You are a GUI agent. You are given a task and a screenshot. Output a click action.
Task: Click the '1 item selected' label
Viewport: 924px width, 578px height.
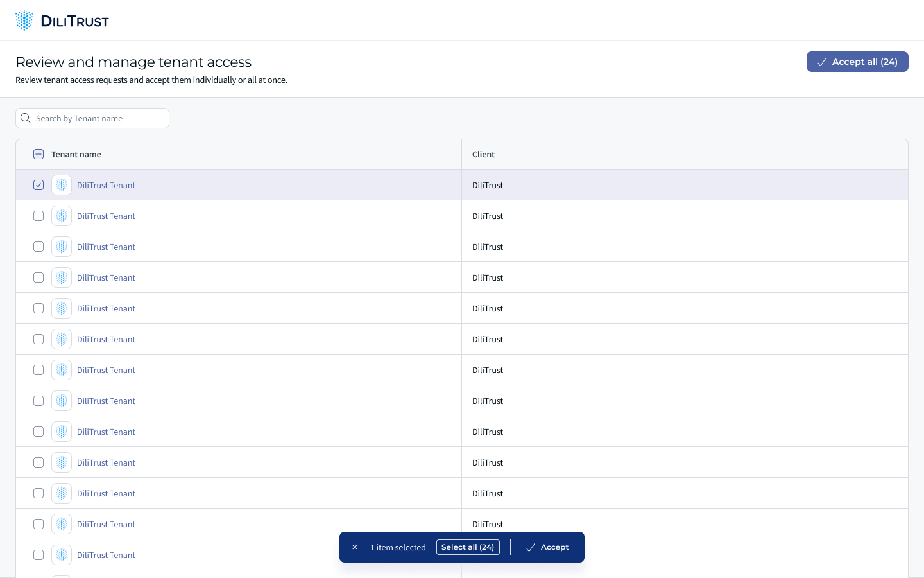coord(398,547)
